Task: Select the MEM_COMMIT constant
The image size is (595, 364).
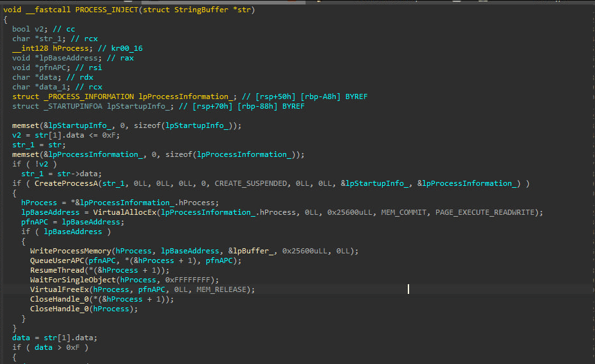Action: pos(404,212)
